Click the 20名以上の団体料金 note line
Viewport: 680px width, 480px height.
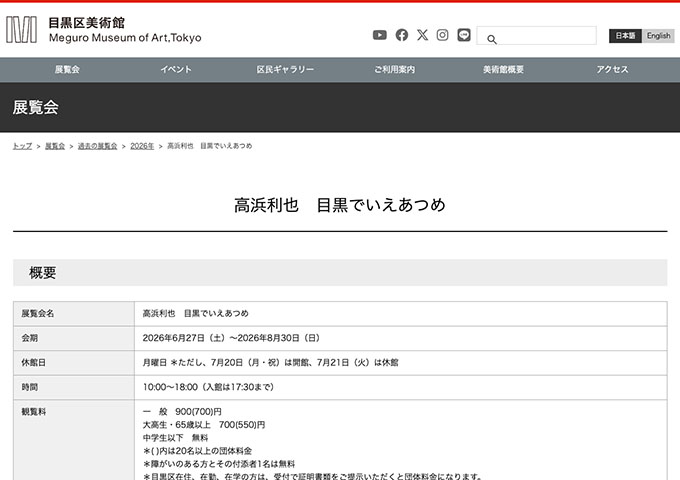(197, 451)
